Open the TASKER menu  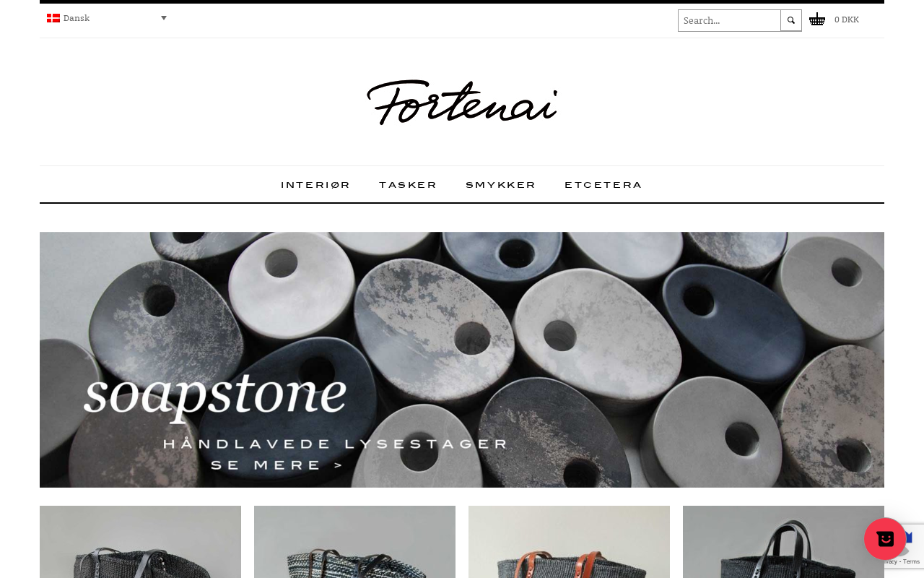408,185
